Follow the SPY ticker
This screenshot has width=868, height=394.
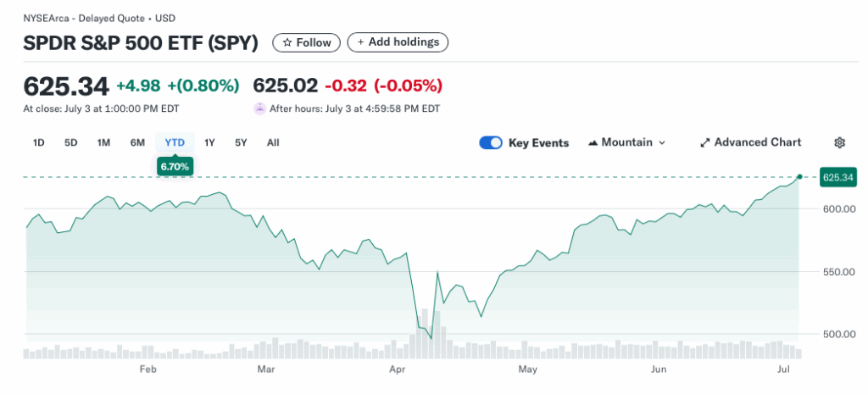point(306,42)
